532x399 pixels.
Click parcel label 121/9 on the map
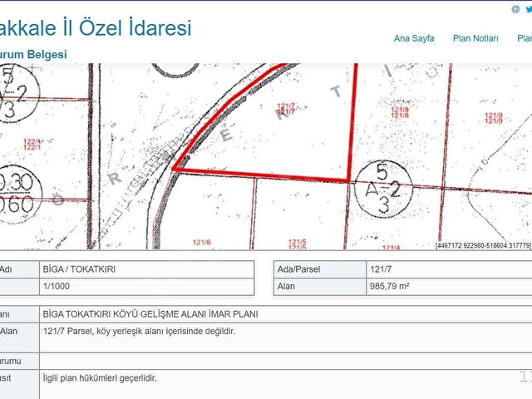tap(494, 118)
